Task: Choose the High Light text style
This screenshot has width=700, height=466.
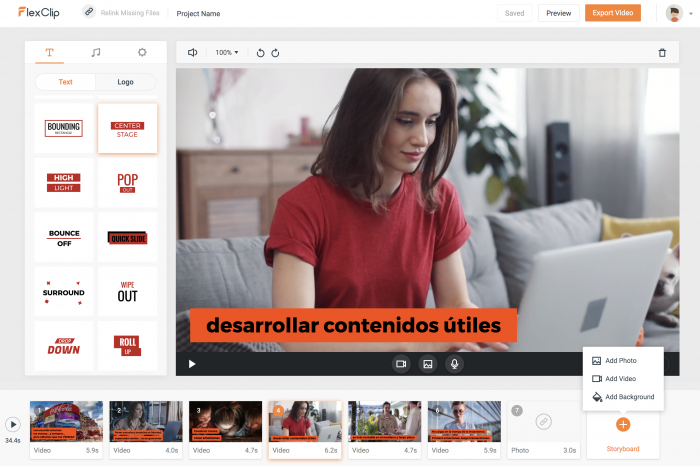Action: [64, 183]
